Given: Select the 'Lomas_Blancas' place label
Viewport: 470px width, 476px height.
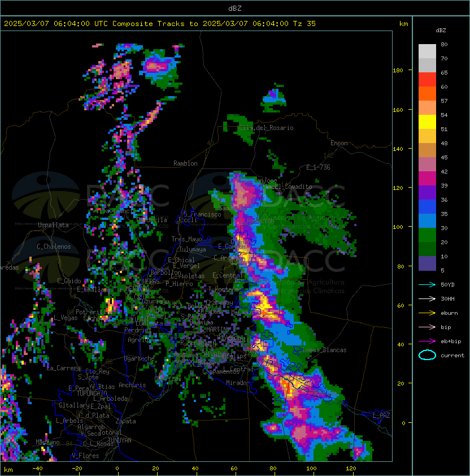Looking at the screenshot, I should coord(324,350).
